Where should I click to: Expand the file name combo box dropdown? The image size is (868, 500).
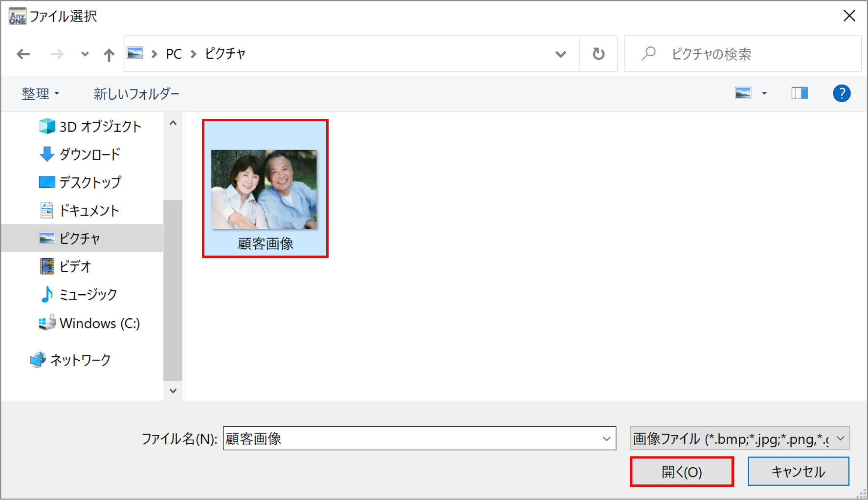(x=606, y=439)
